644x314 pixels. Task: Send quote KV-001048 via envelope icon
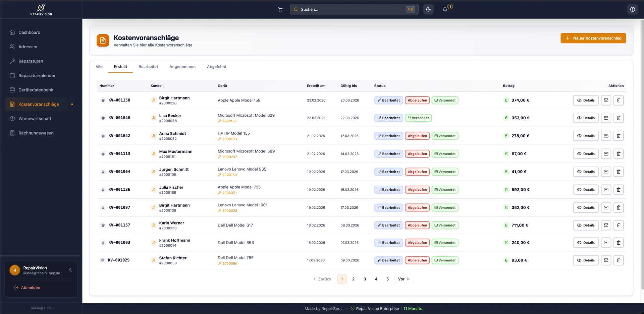(606, 118)
